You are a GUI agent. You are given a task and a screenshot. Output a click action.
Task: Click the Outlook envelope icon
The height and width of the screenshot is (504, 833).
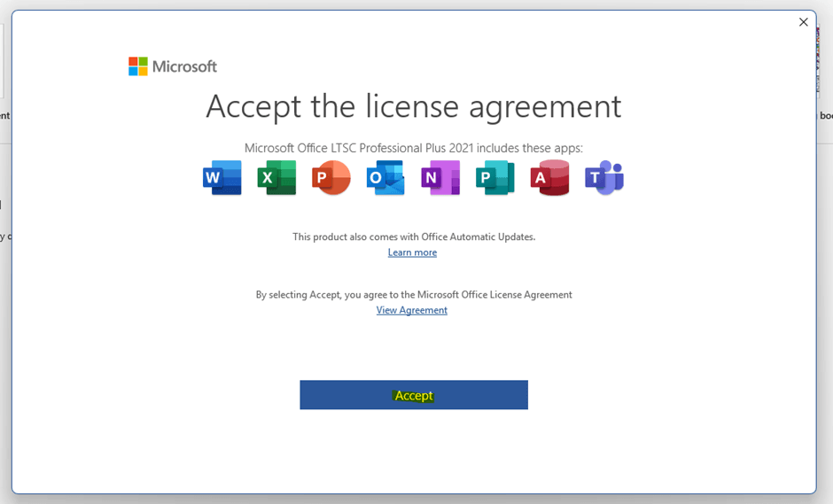pos(385,178)
